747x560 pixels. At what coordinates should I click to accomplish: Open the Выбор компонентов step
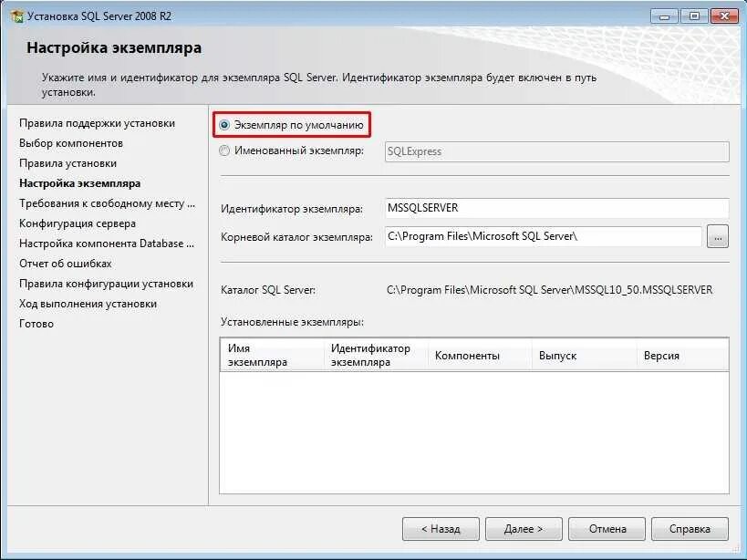[x=71, y=143]
